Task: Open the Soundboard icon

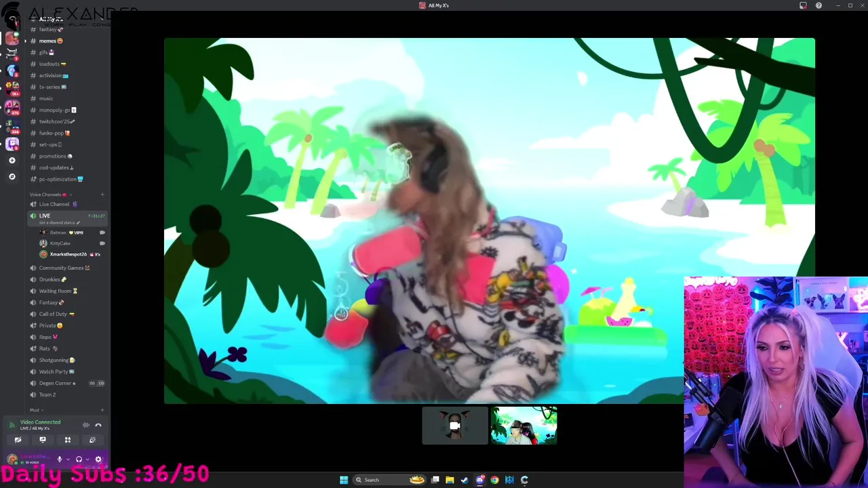Action: (92, 440)
